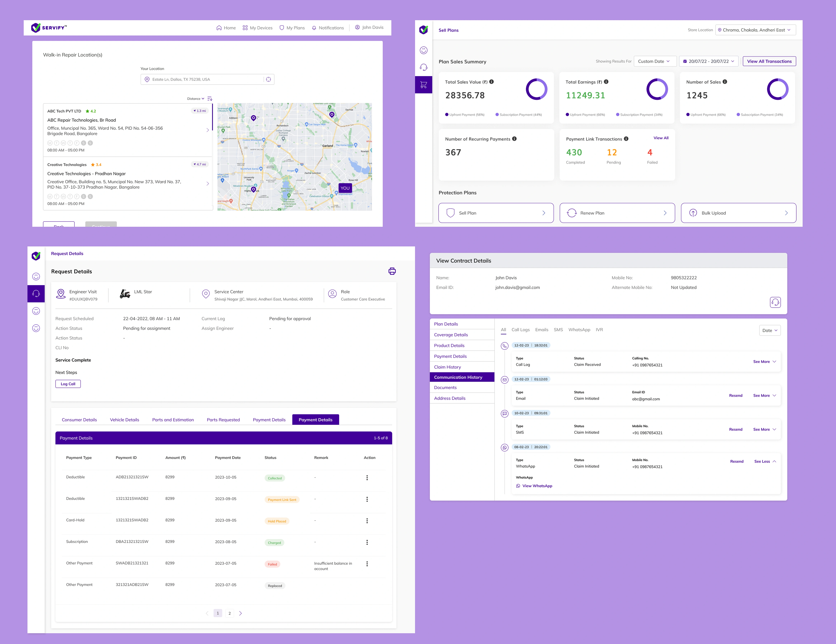Click the Log Call button
The image size is (836, 644).
coord(68,384)
